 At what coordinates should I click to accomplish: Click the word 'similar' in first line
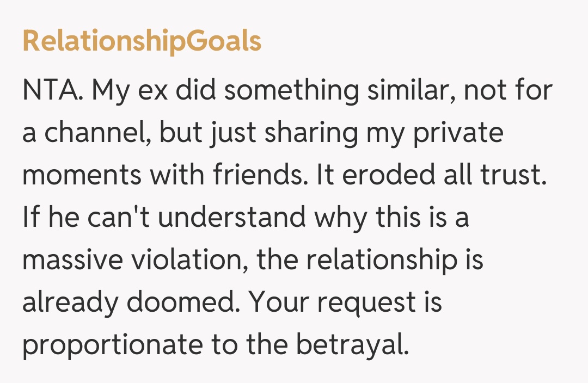point(411,91)
